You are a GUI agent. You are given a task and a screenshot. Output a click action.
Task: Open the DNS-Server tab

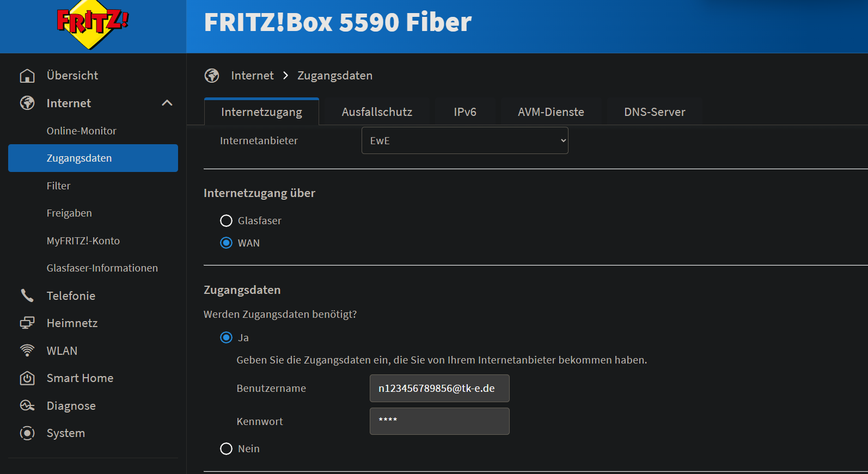[x=655, y=112]
